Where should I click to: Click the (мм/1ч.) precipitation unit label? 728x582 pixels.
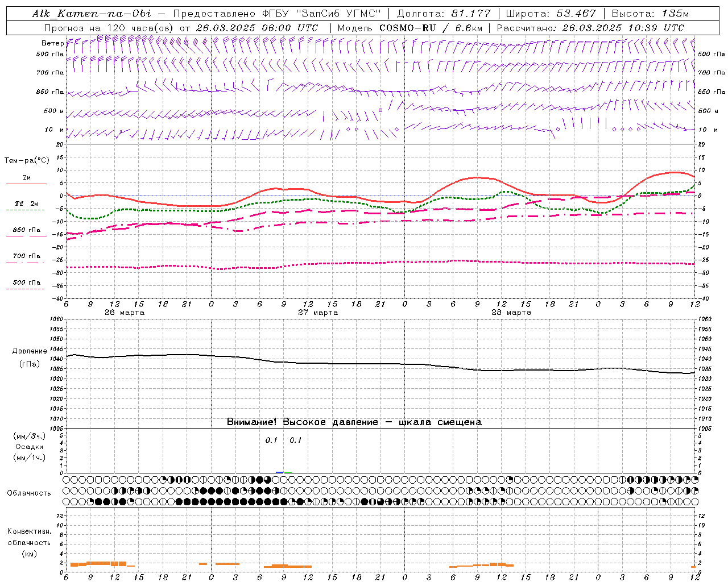coord(30,458)
